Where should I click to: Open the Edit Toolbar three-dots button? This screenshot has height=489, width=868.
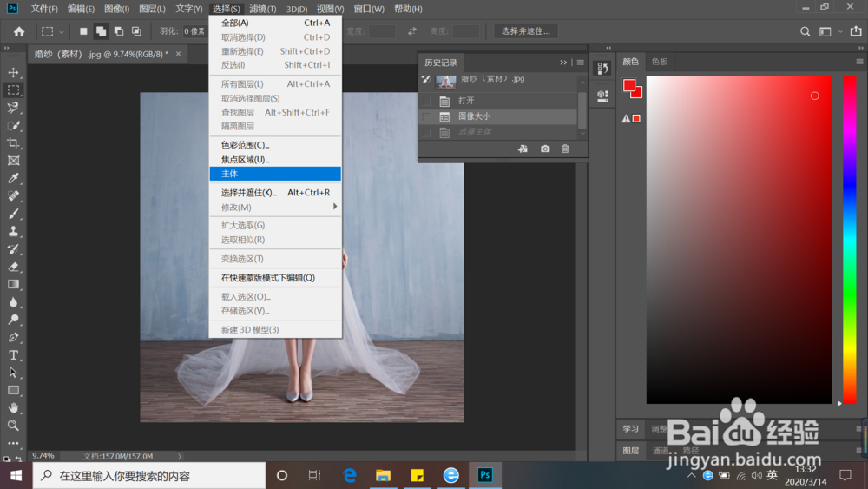point(13,443)
